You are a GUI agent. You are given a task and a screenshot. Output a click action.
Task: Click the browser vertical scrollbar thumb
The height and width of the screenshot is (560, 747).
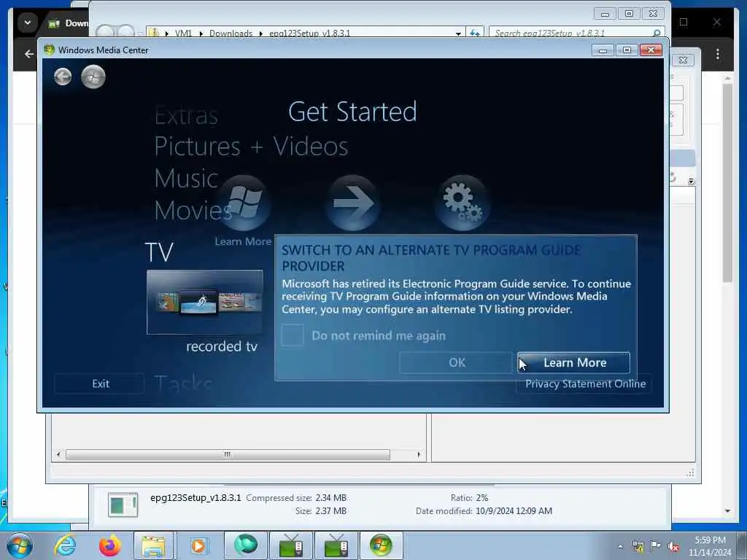pos(727,183)
